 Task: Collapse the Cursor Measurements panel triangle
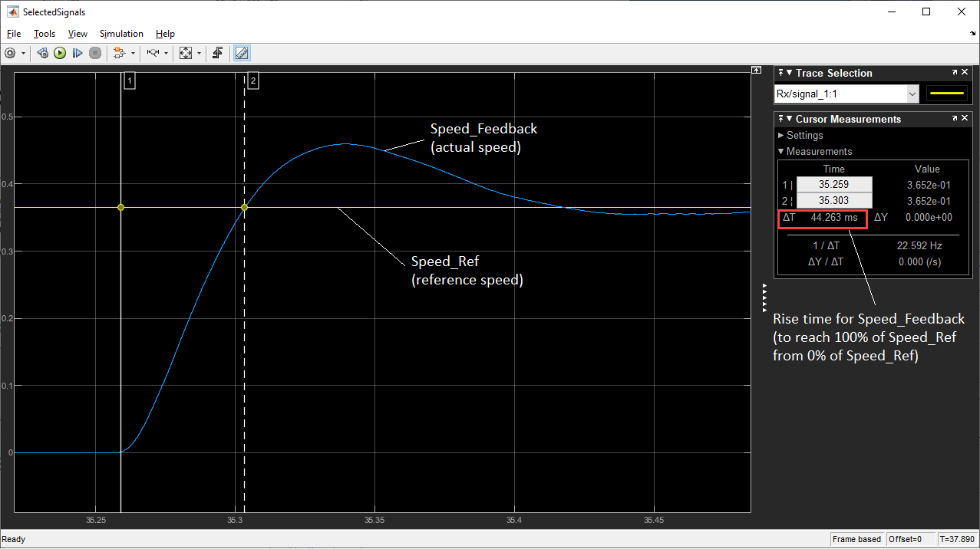coord(790,120)
